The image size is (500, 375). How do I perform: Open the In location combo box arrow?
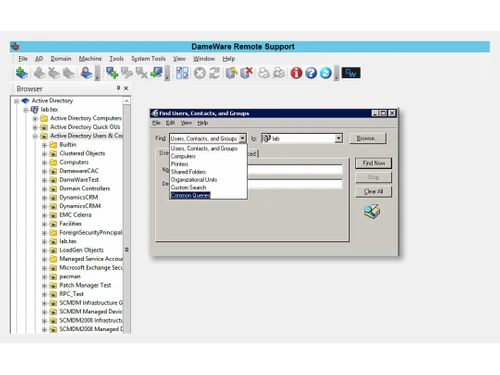pos(338,138)
